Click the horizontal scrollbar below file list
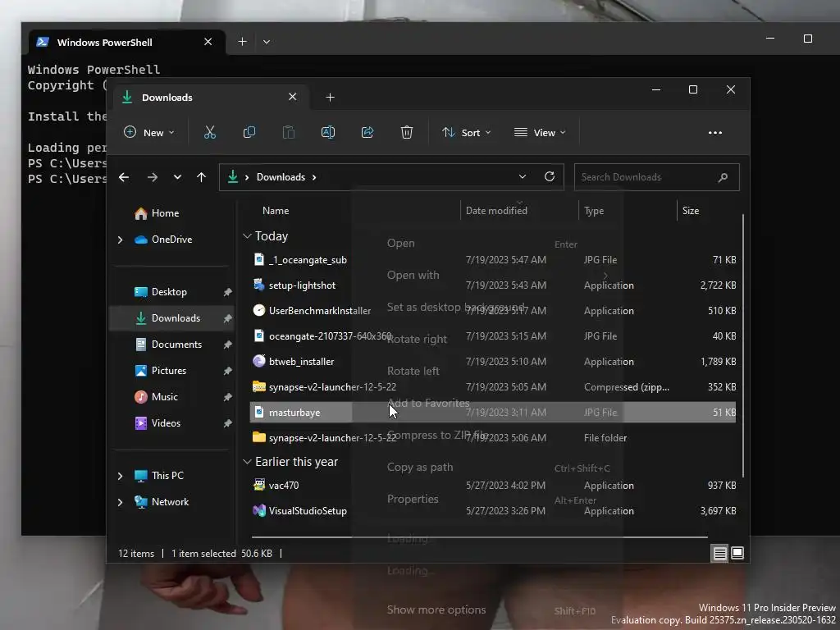 pos(479,536)
